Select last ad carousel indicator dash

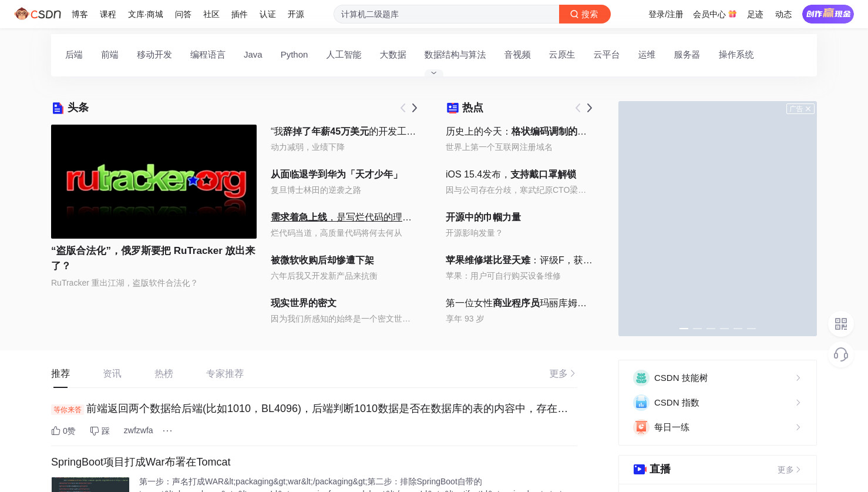751,329
